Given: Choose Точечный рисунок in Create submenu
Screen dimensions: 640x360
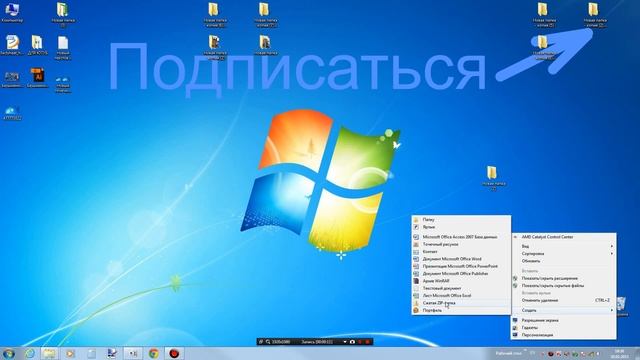Looking at the screenshot, I should click(461, 244).
